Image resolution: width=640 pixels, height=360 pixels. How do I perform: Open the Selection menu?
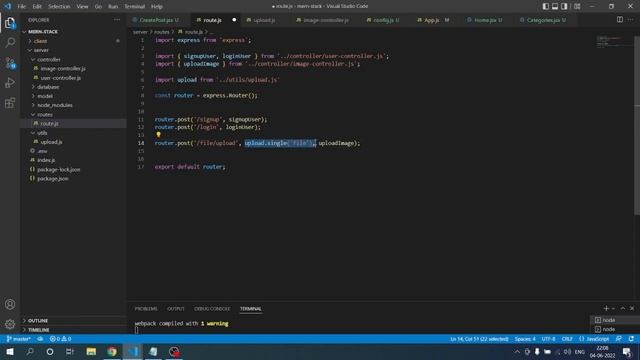(59, 6)
